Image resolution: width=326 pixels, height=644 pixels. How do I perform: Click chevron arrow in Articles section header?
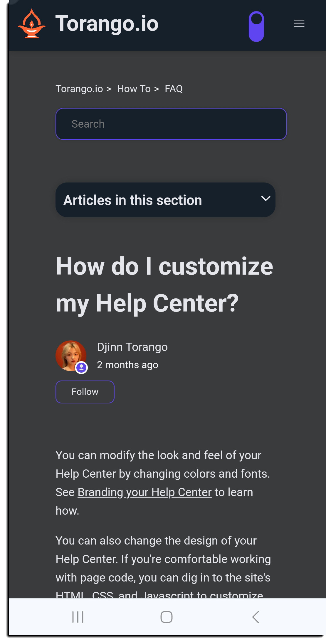pyautogui.click(x=266, y=199)
